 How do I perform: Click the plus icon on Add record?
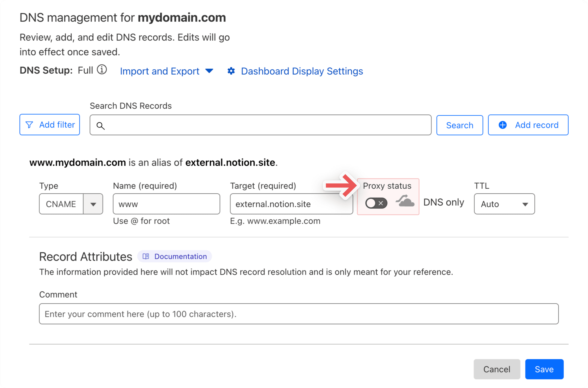pyautogui.click(x=502, y=125)
